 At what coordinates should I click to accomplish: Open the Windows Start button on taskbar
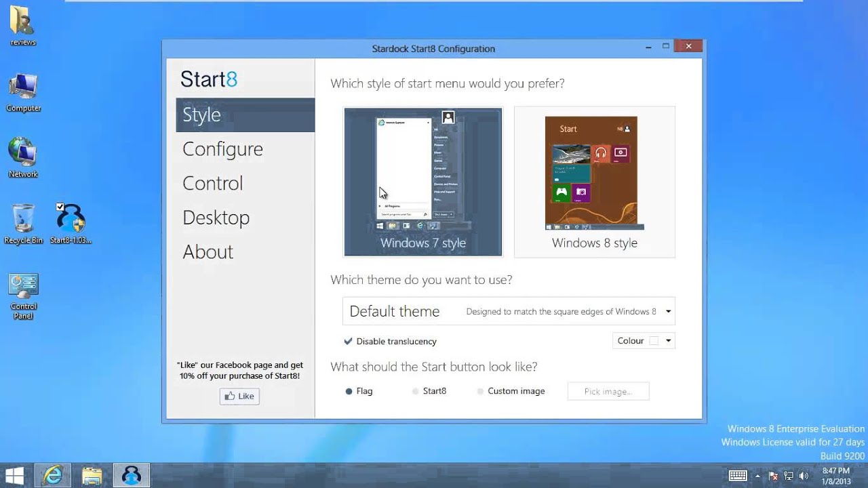pos(14,475)
